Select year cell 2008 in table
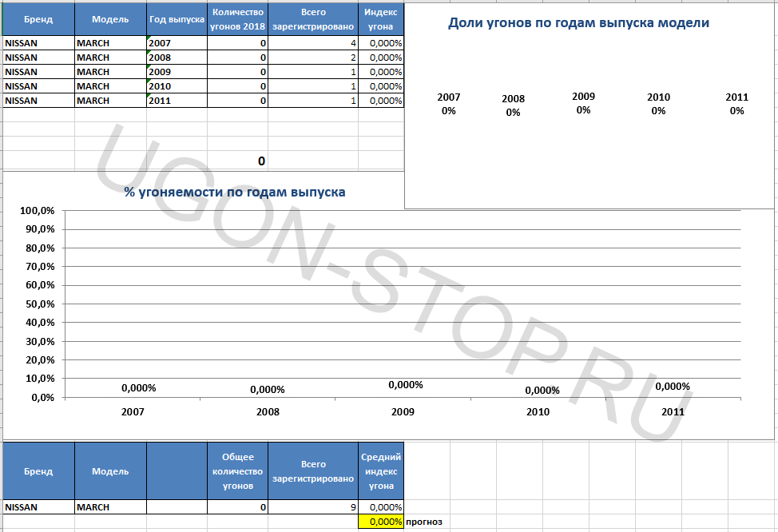The width and height of the screenshot is (778, 532). click(177, 58)
